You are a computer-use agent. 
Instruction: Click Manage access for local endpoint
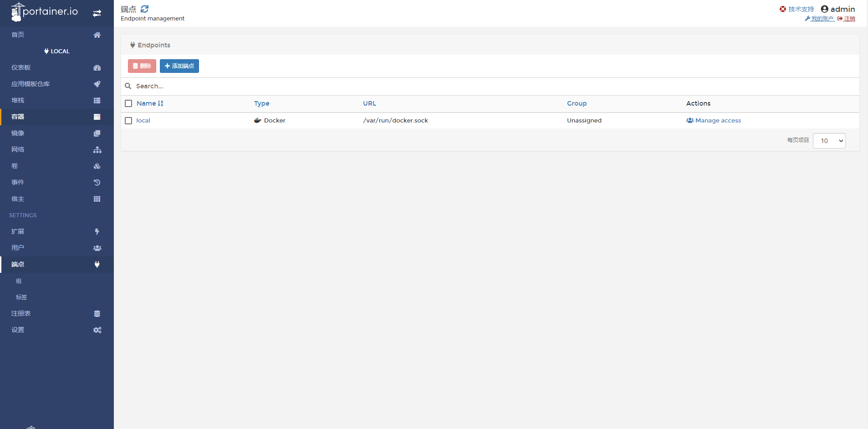click(x=714, y=121)
